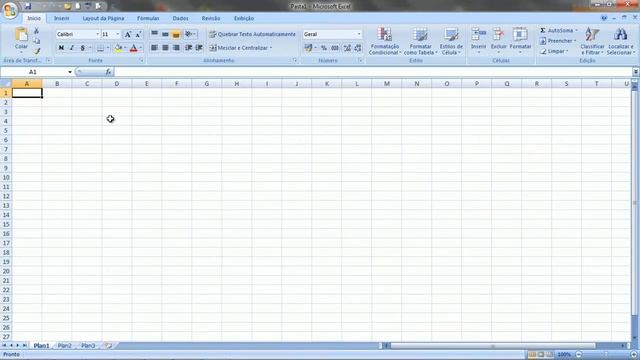Click the Cut scissors icon
This screenshot has width=640, height=360.
pos(36,31)
